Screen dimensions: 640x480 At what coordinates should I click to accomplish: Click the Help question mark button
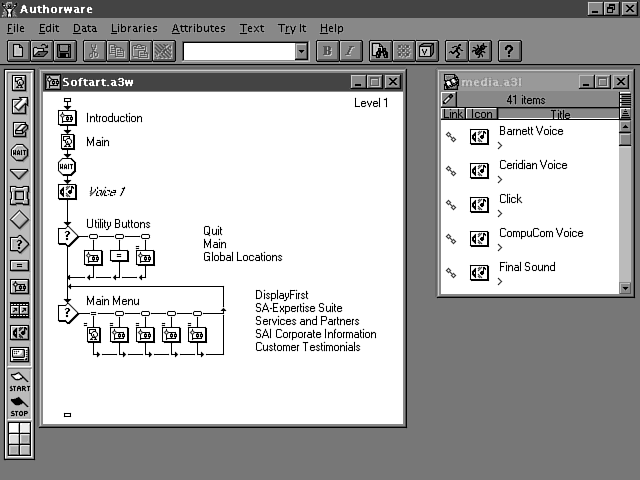509,51
